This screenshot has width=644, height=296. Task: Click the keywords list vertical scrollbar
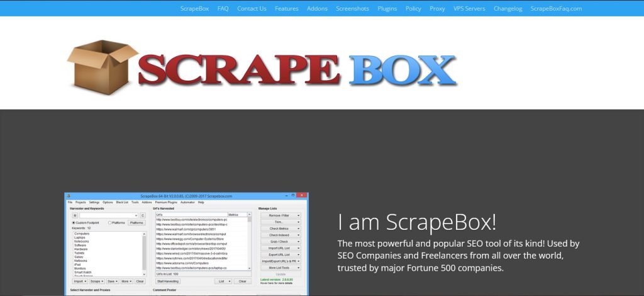(x=144, y=254)
